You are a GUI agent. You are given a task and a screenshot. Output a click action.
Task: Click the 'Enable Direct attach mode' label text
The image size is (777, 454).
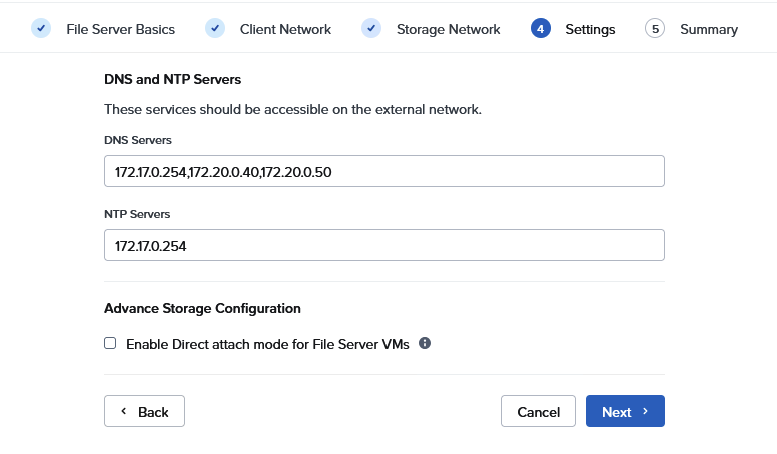[267, 343]
